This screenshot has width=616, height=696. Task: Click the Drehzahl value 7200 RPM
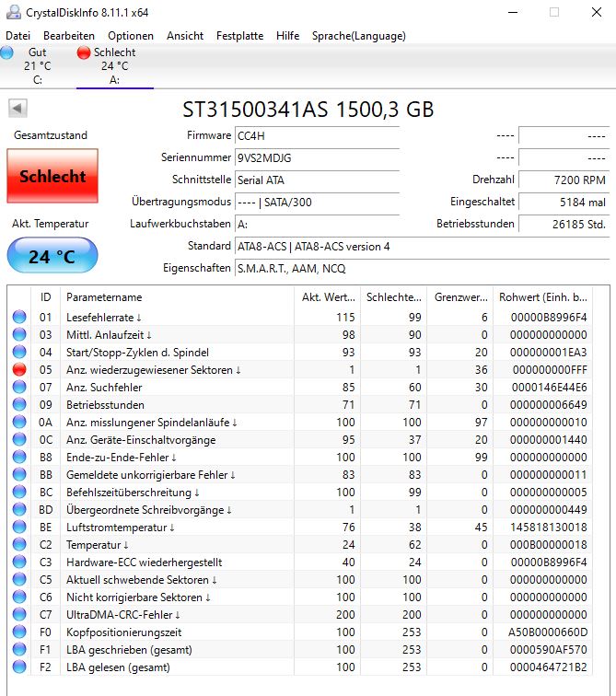tap(564, 180)
